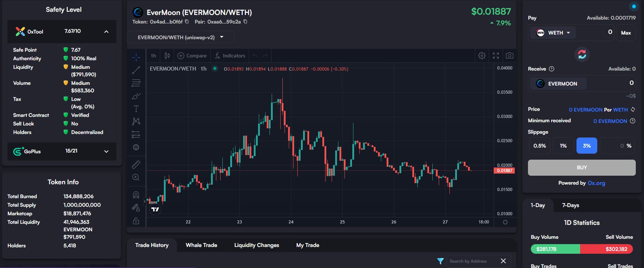This screenshot has height=268, width=644.
Task: Click the blue status dot at top right
Action: (x=634, y=6)
